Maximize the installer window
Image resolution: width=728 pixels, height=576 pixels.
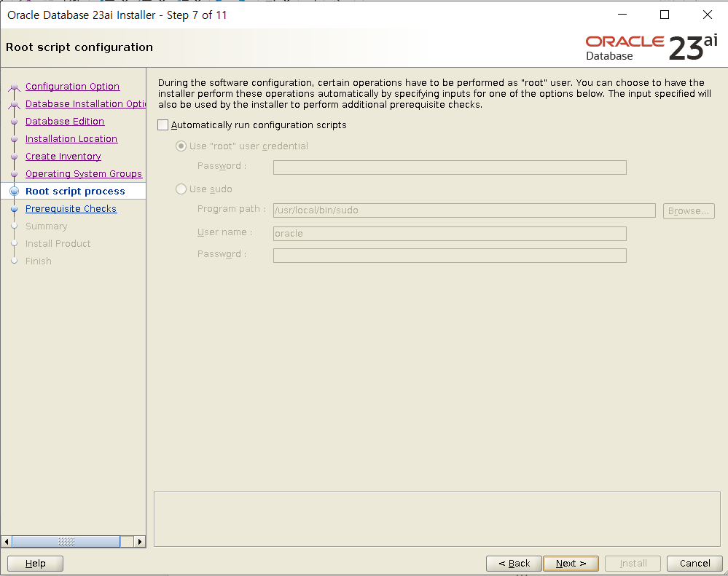pos(665,15)
